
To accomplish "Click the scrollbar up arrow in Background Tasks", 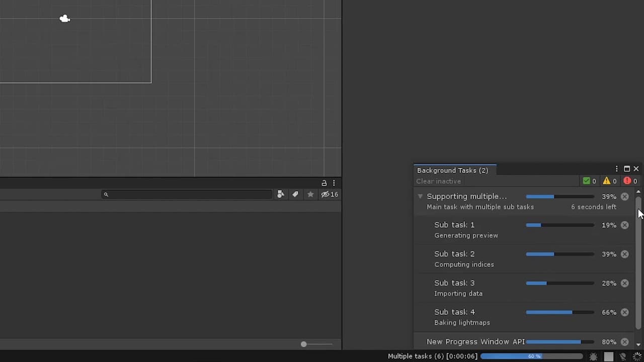I will [x=638, y=192].
